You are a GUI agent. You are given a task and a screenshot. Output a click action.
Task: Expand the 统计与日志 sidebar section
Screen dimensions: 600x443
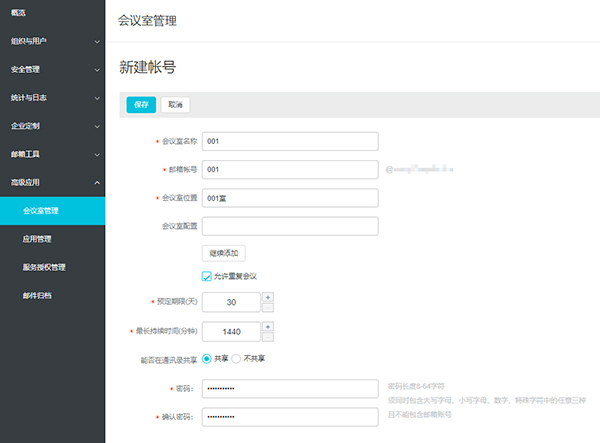[x=52, y=98]
